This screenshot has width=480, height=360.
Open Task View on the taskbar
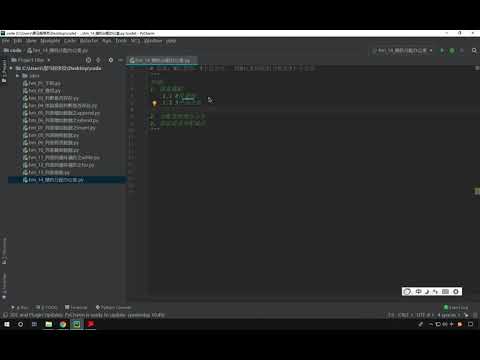click(x=34, y=324)
